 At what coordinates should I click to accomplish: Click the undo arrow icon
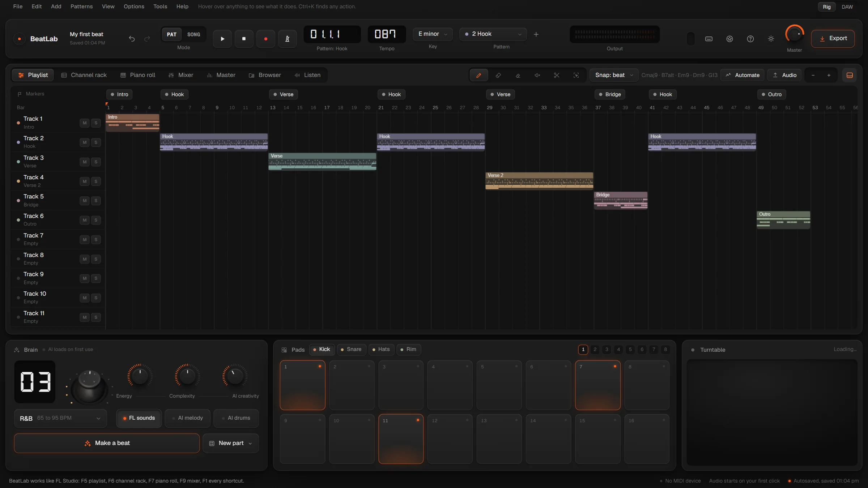coord(132,39)
